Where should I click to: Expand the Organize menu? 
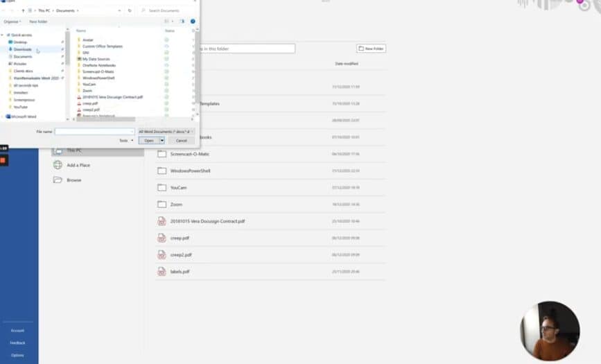tap(12, 21)
